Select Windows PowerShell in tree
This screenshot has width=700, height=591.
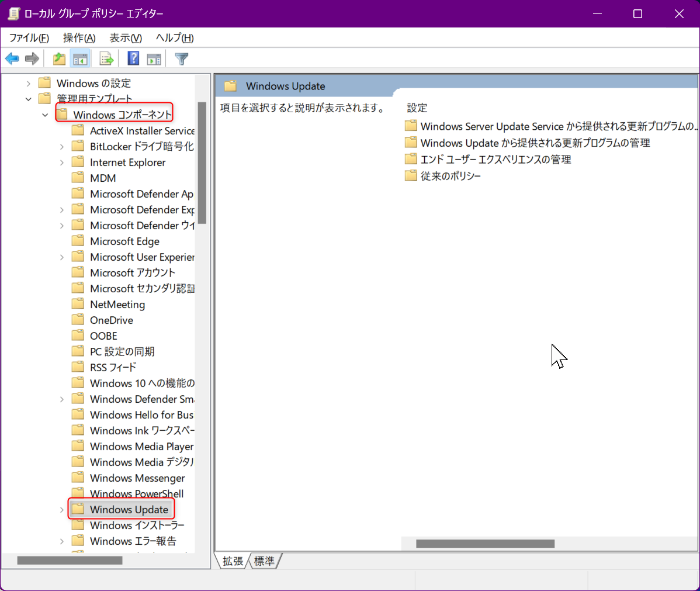[137, 493]
